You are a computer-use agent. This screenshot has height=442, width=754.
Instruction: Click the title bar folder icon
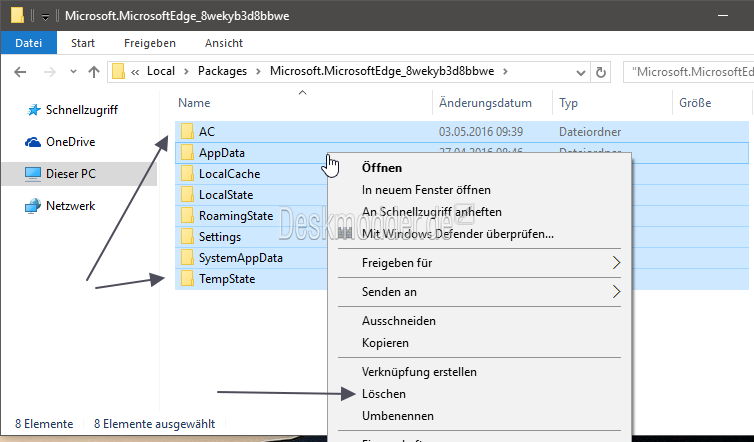click(x=17, y=15)
